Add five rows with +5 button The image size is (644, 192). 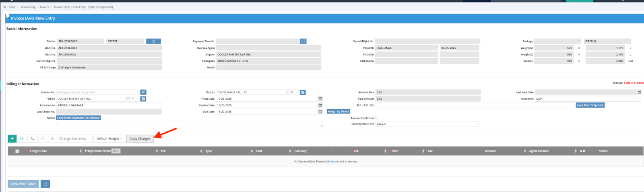(22, 139)
